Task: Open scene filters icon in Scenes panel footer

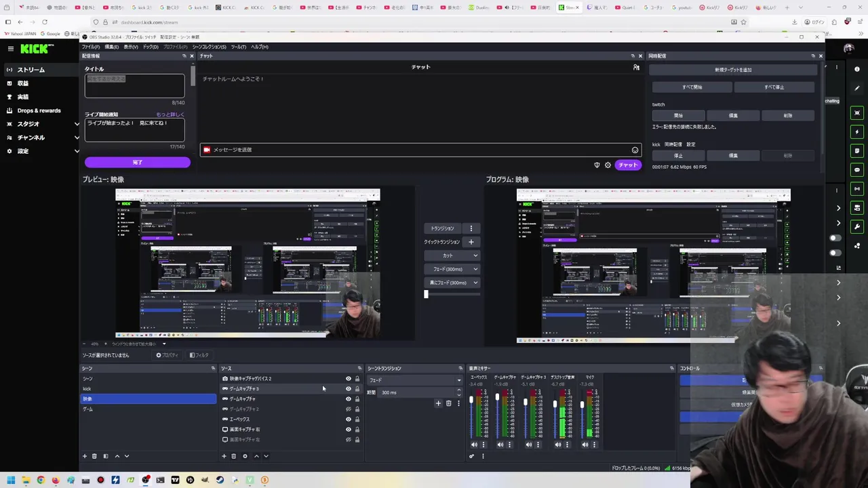Action: pos(105,456)
